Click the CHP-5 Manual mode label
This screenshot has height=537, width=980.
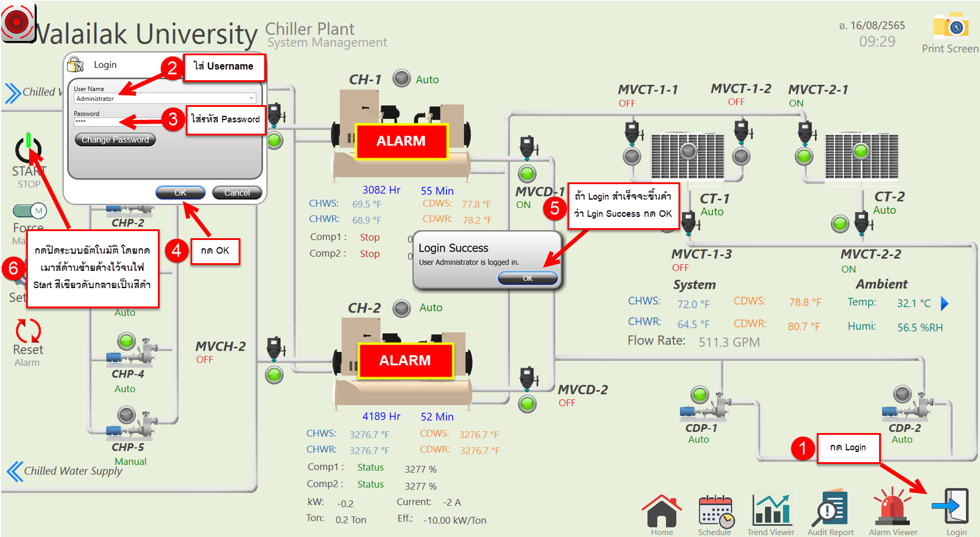coord(131,462)
